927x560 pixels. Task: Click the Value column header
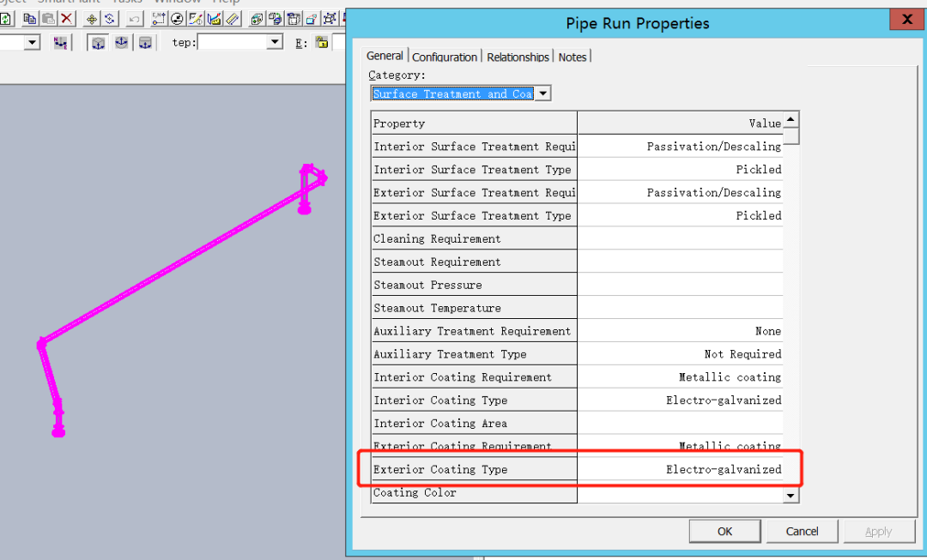(x=680, y=123)
